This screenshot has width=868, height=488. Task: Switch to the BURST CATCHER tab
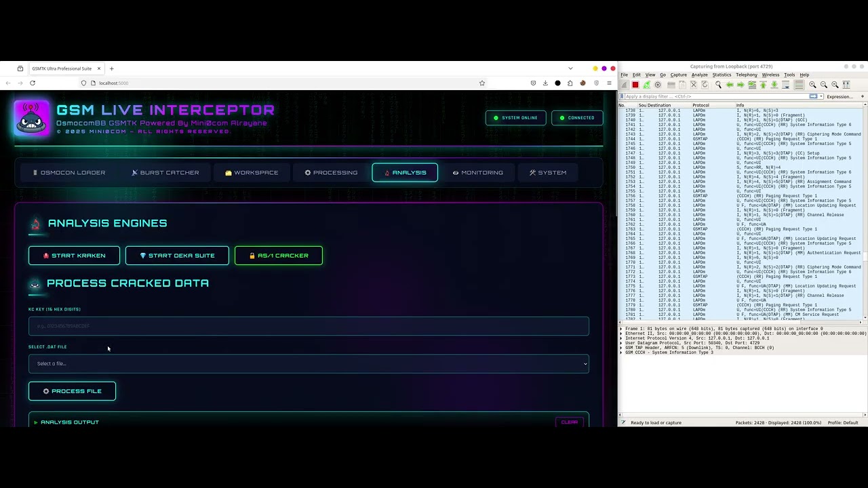165,172
